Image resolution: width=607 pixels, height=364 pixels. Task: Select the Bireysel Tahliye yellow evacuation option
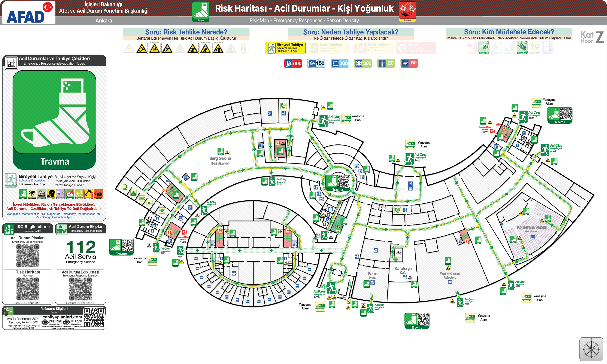point(285,48)
